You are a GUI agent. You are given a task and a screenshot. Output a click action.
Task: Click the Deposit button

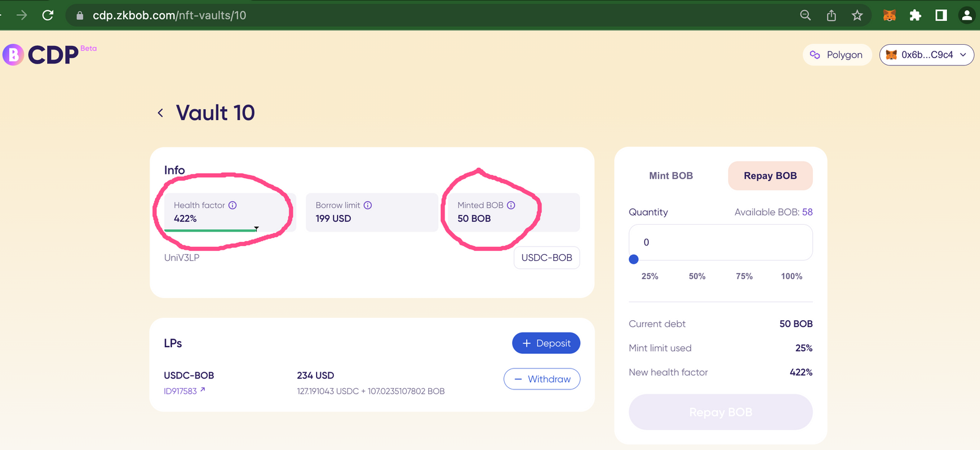click(x=546, y=343)
